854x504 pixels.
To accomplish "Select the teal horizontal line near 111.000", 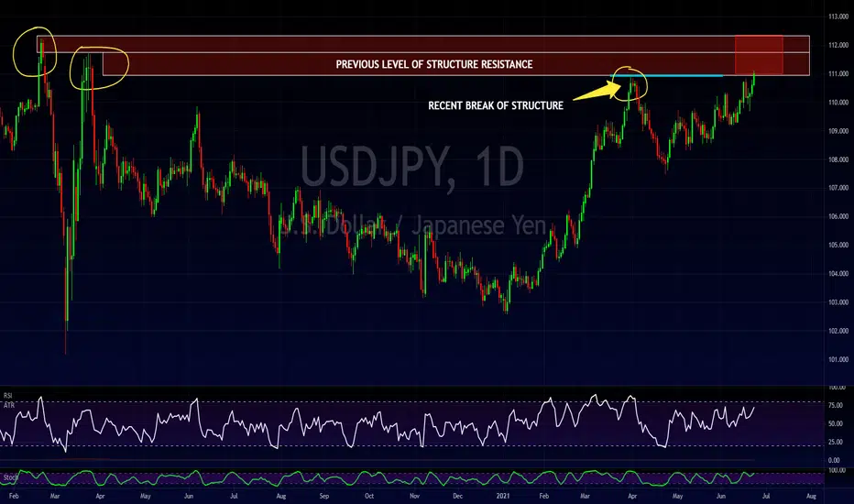I will coord(667,76).
